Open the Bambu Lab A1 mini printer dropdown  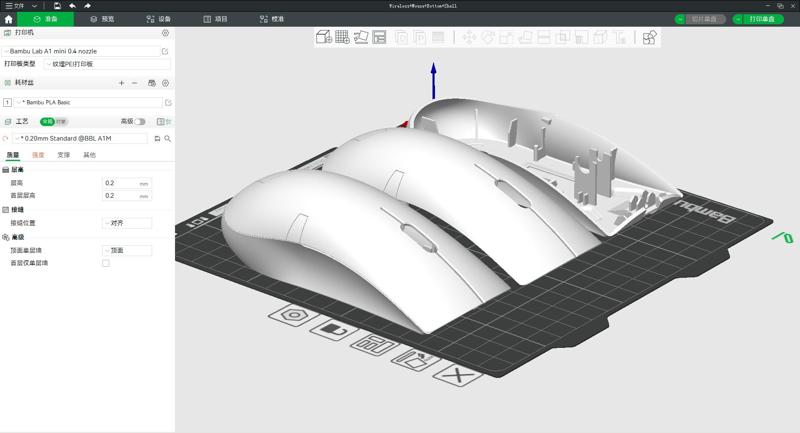pos(84,49)
